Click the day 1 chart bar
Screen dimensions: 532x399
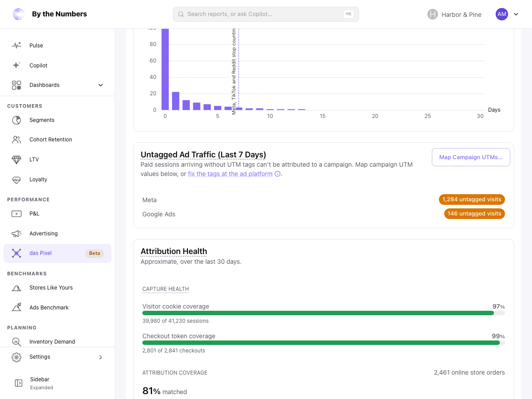(x=176, y=101)
